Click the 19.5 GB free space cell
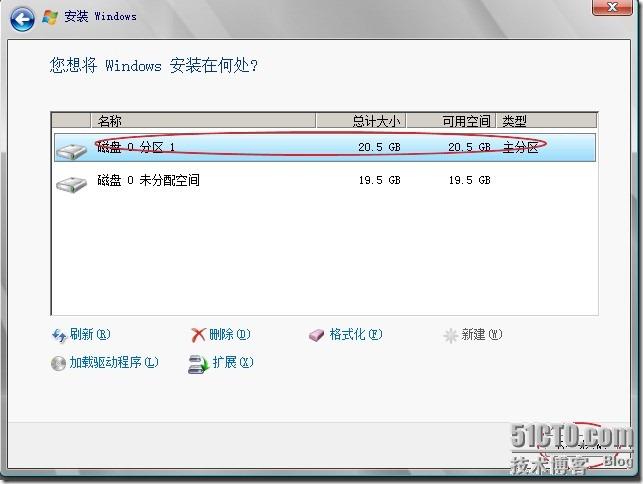The width and height of the screenshot is (643, 484). (x=470, y=180)
